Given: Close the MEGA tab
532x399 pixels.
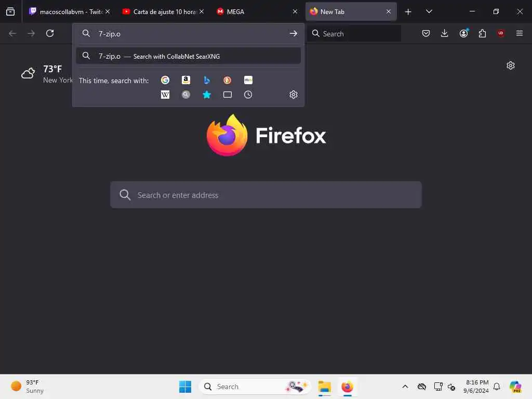Looking at the screenshot, I should pyautogui.click(x=295, y=11).
